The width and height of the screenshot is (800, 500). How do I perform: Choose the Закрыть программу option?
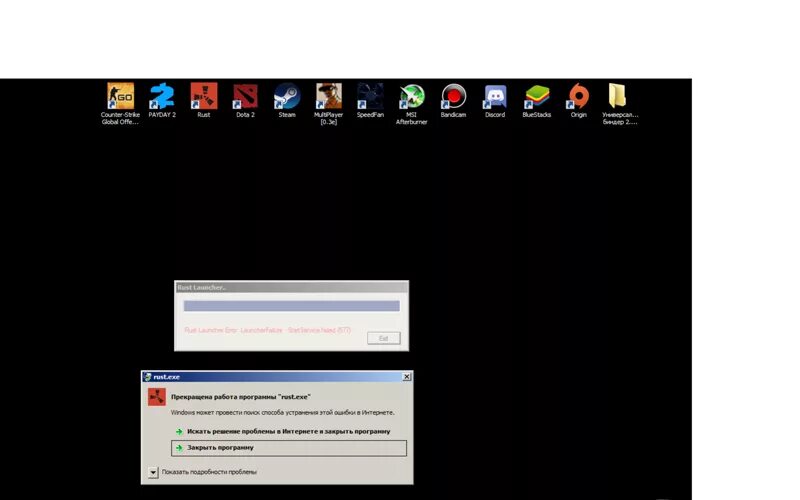point(289,448)
